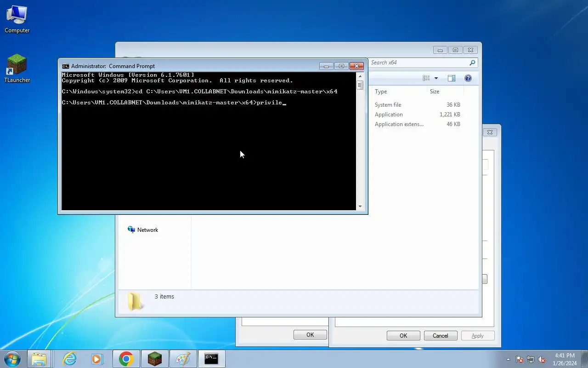Minimize the Command Prompt window
Image resolution: width=588 pixels, height=368 pixels.
[326, 66]
